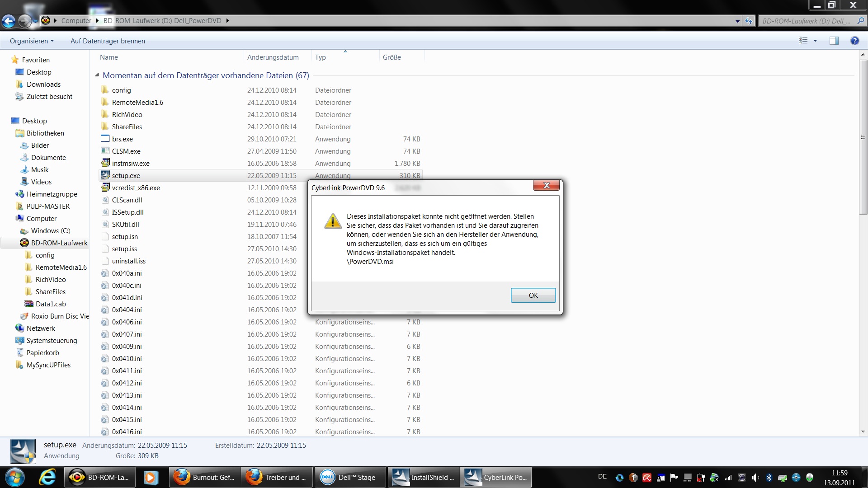Change view using the view icon

pyautogui.click(x=803, y=41)
